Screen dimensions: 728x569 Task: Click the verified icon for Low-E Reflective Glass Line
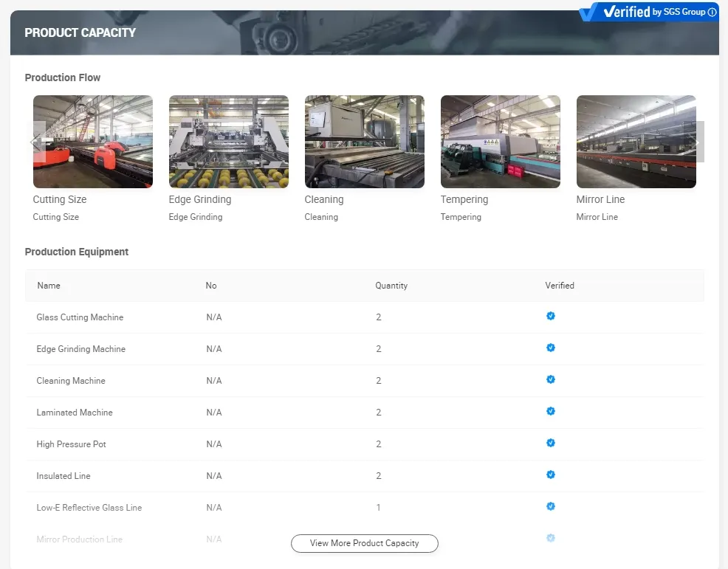551,506
